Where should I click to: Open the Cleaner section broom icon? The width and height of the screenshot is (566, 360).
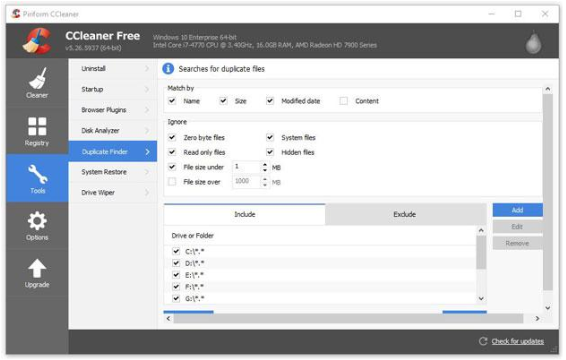pos(37,78)
